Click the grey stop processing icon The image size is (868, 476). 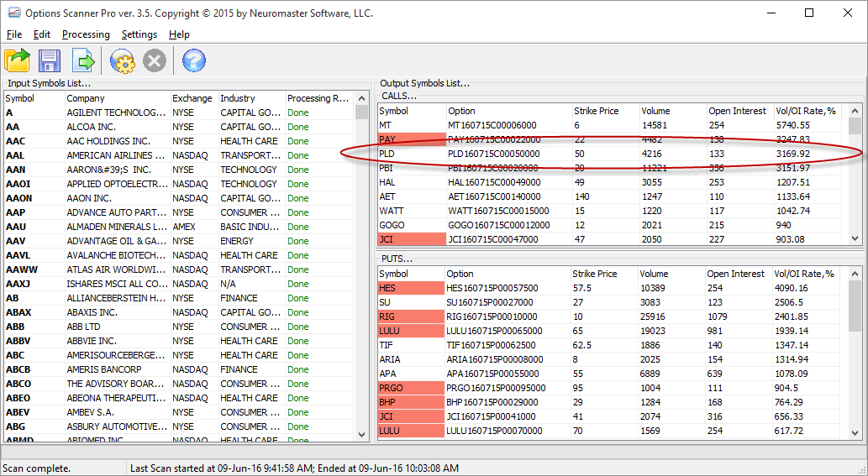pyautogui.click(x=155, y=60)
